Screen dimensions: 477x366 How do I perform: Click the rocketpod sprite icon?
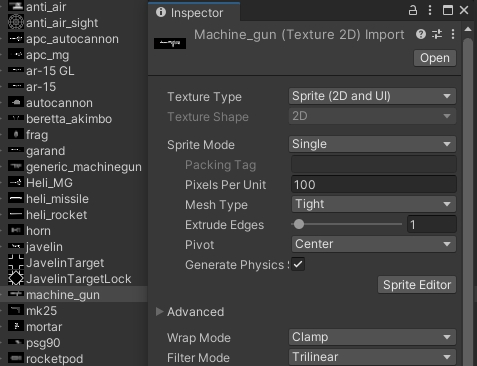(x=16, y=358)
